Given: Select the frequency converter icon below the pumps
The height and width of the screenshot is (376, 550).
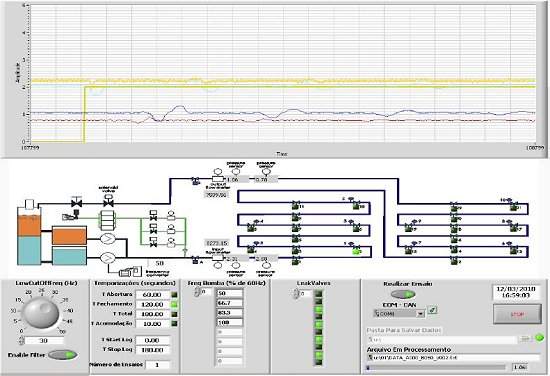Looking at the screenshot, I should click(x=131, y=271).
